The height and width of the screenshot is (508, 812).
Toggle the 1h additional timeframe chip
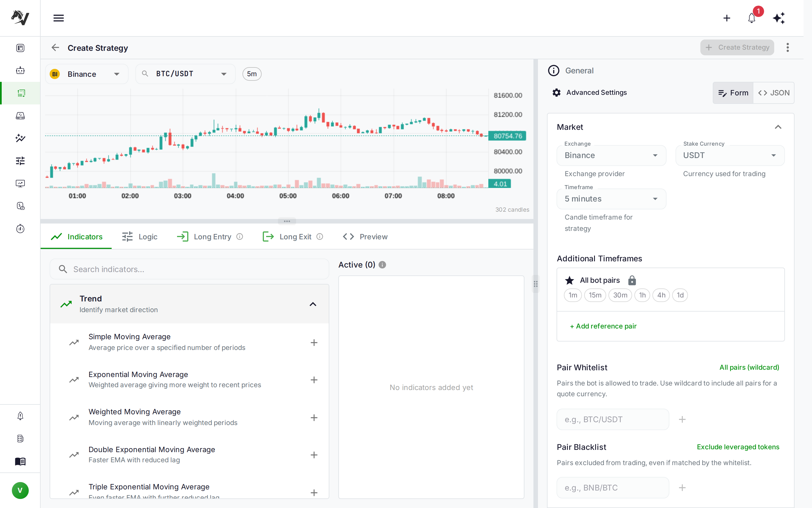click(x=642, y=295)
